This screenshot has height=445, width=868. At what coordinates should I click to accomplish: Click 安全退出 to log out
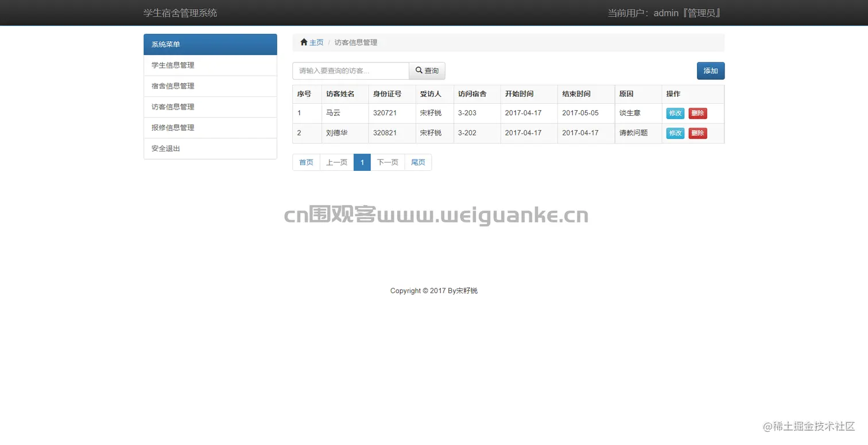click(x=210, y=149)
